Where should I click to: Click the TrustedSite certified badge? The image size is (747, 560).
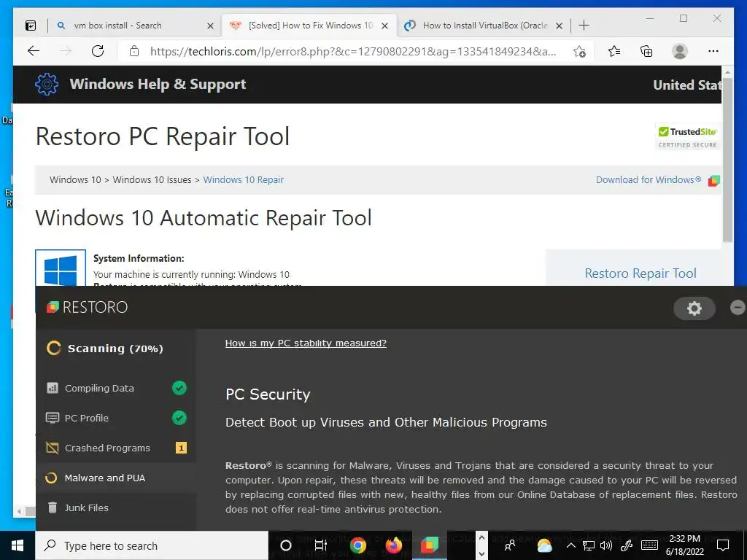687,136
